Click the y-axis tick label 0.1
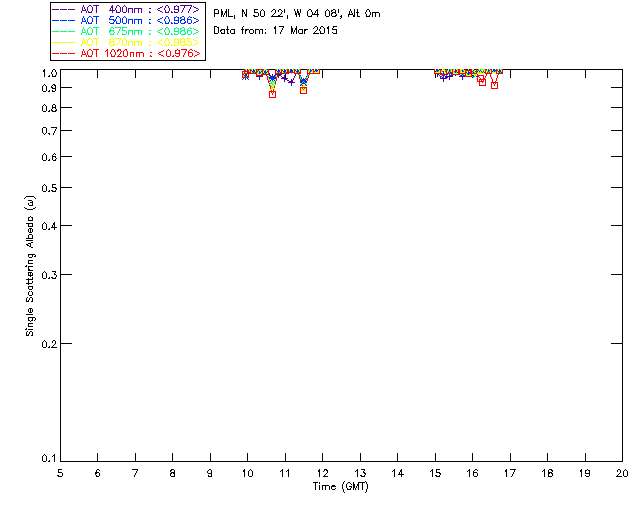640x512 pixels. click(x=48, y=459)
